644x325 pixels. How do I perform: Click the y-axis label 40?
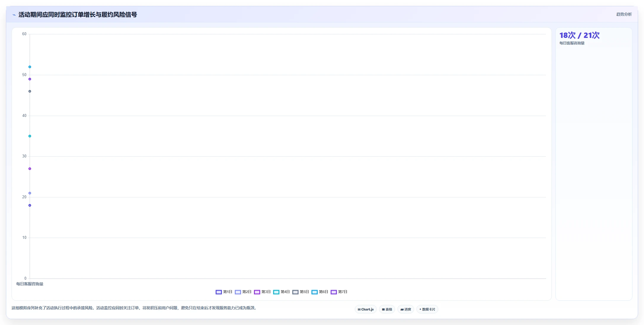[24, 116]
